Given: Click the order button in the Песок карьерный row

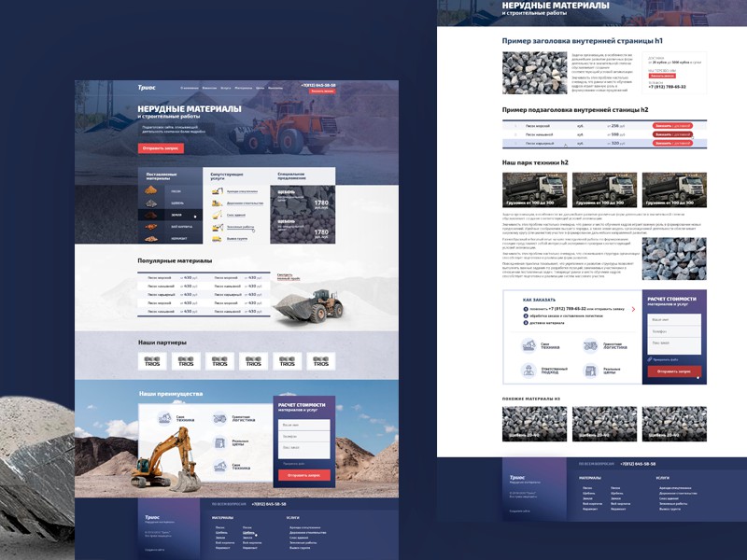Looking at the screenshot, I should point(672,143).
